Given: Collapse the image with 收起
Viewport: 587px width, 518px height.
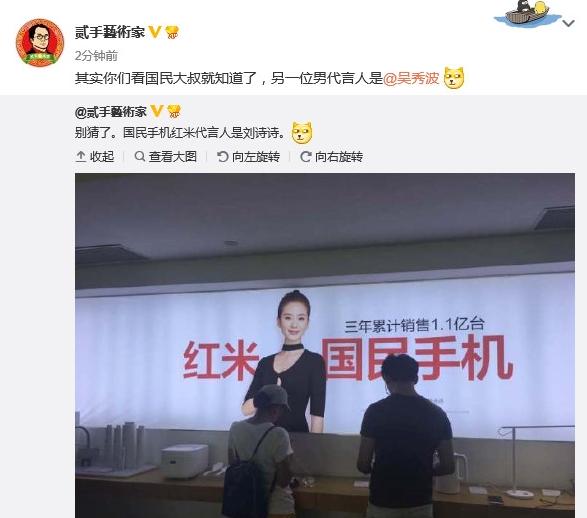Looking at the screenshot, I should (95, 156).
